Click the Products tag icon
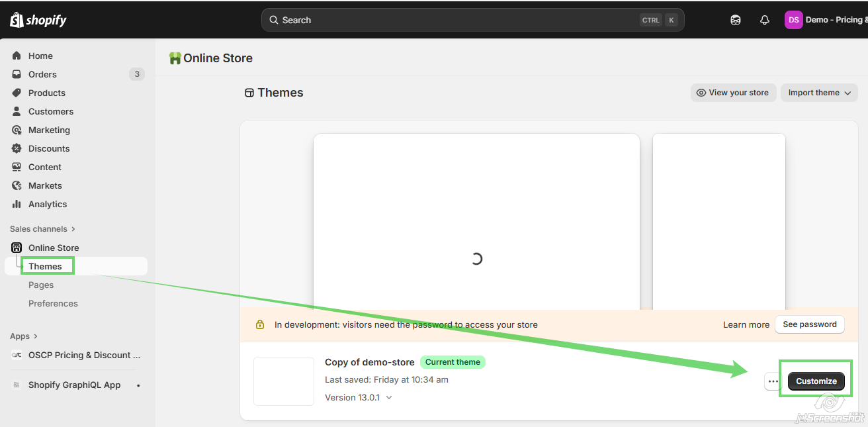 coord(17,93)
